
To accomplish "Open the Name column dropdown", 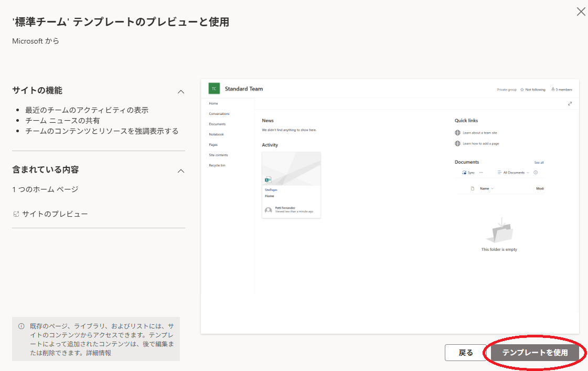I will [487, 189].
